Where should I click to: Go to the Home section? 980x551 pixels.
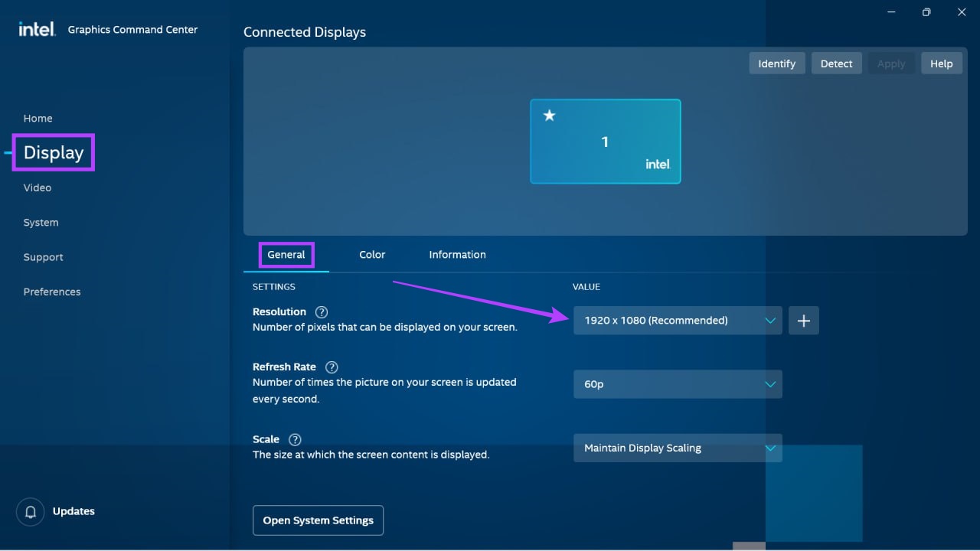click(x=38, y=119)
